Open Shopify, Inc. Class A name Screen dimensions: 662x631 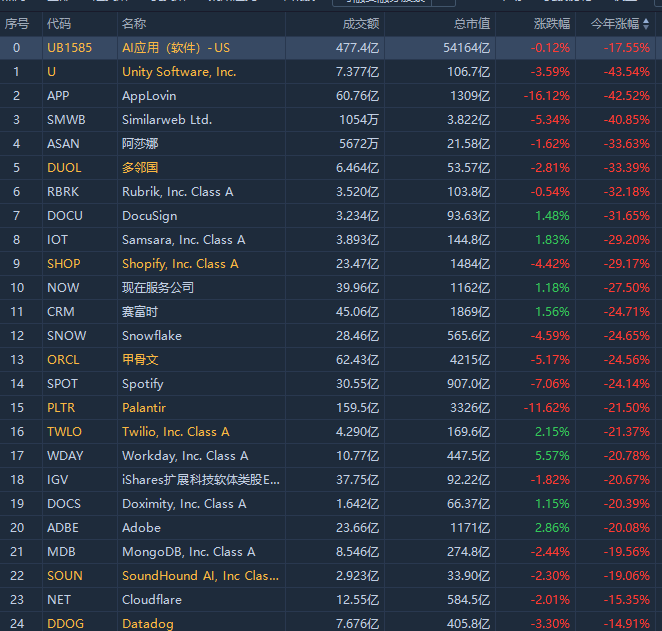pyautogui.click(x=180, y=264)
